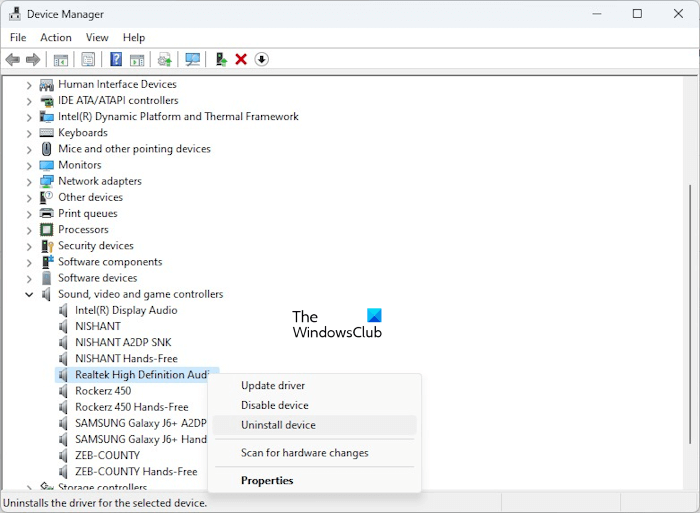This screenshot has width=700, height=513.
Task: Expand the Keyboards node
Action: coord(29,133)
